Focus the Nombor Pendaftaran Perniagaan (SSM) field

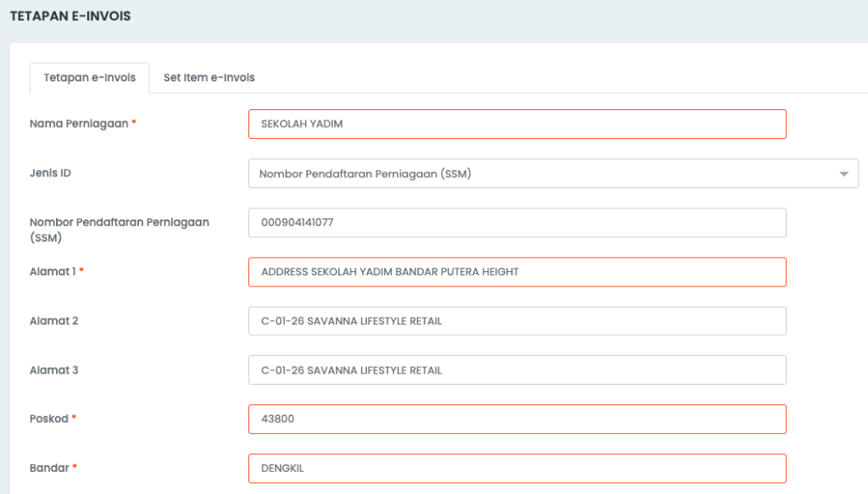[x=517, y=222]
